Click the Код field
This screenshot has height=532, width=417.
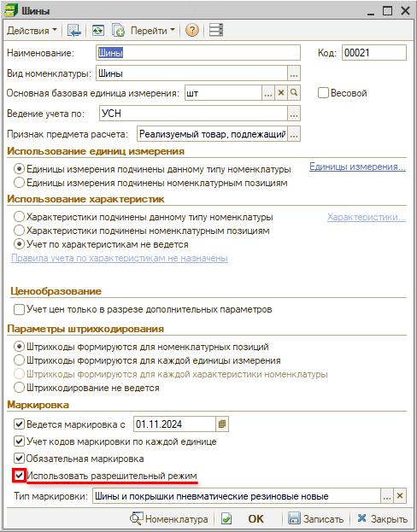(x=374, y=53)
